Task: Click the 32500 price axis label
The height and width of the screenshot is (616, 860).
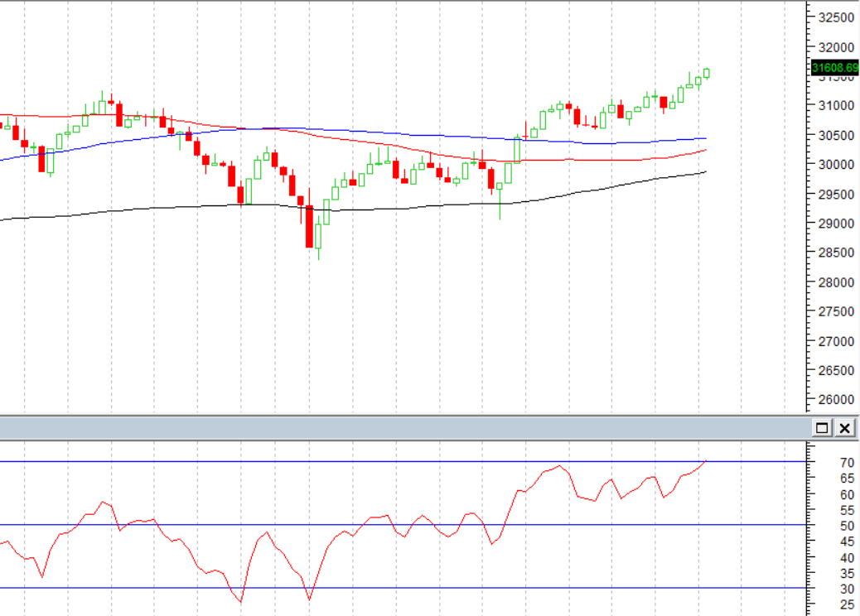Action: [x=835, y=17]
